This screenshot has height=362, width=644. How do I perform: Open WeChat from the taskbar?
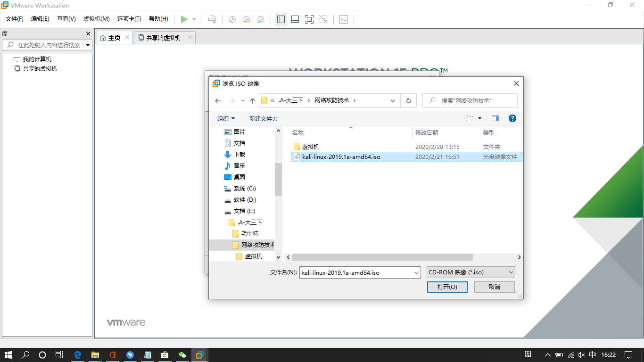click(x=182, y=355)
